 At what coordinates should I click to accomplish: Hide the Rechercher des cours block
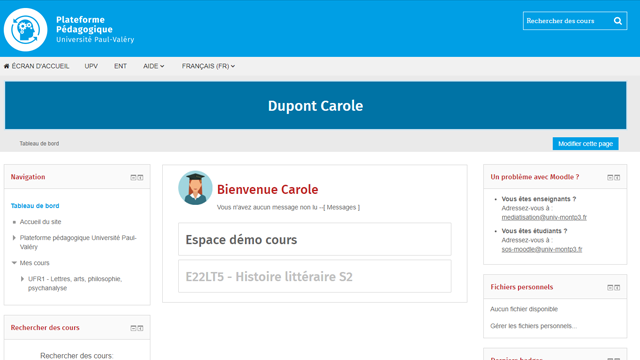133,328
